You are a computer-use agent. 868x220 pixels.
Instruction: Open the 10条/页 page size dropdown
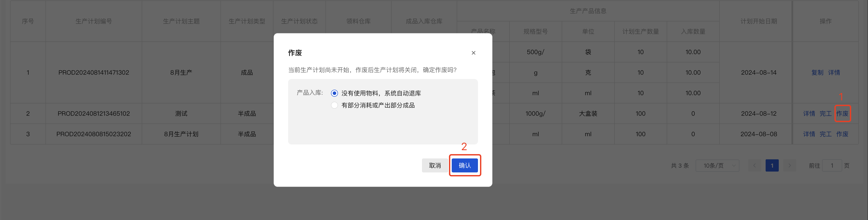pyautogui.click(x=717, y=165)
